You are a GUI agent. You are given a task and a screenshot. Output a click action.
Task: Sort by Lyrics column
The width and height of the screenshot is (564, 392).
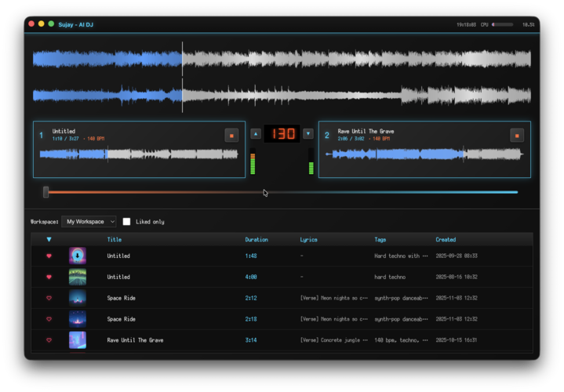308,240
